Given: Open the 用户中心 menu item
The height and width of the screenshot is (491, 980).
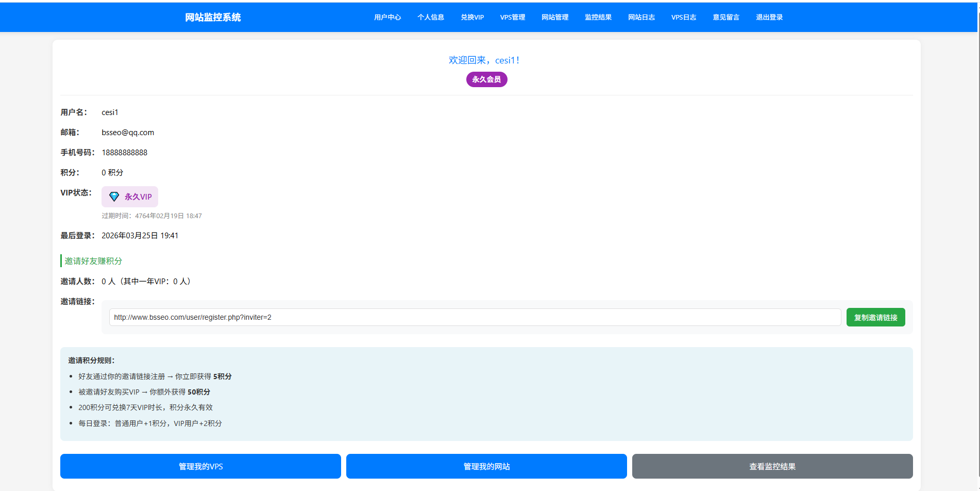Looking at the screenshot, I should click(387, 17).
